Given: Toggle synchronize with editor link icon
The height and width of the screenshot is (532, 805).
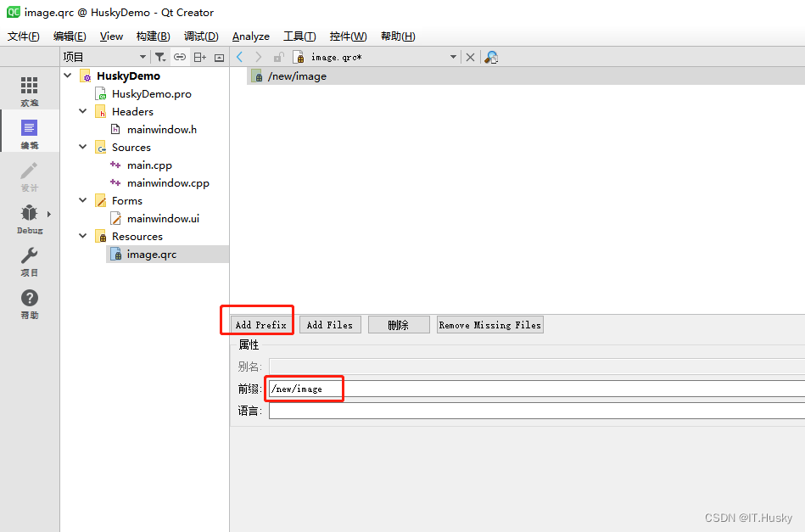Looking at the screenshot, I should [180, 57].
